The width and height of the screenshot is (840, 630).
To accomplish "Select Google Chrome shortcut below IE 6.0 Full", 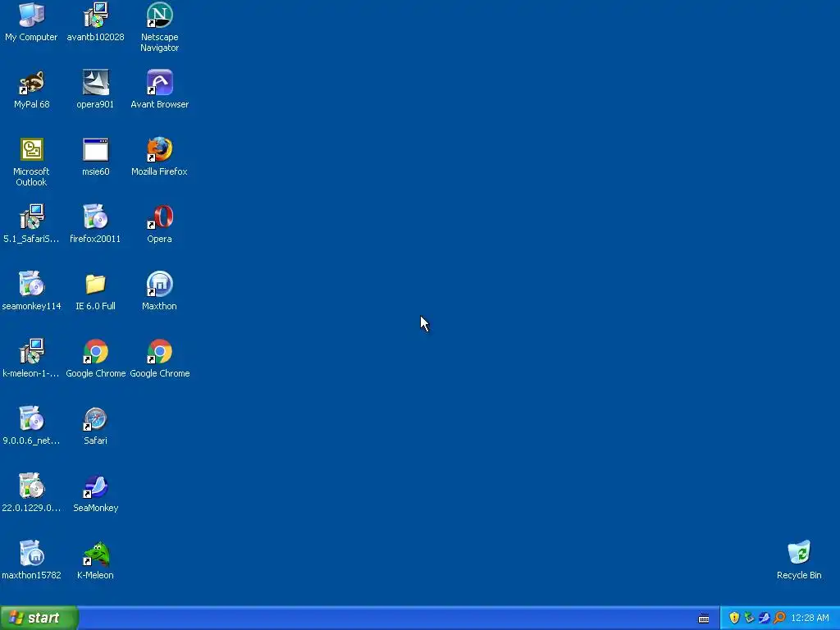I will tap(95, 351).
